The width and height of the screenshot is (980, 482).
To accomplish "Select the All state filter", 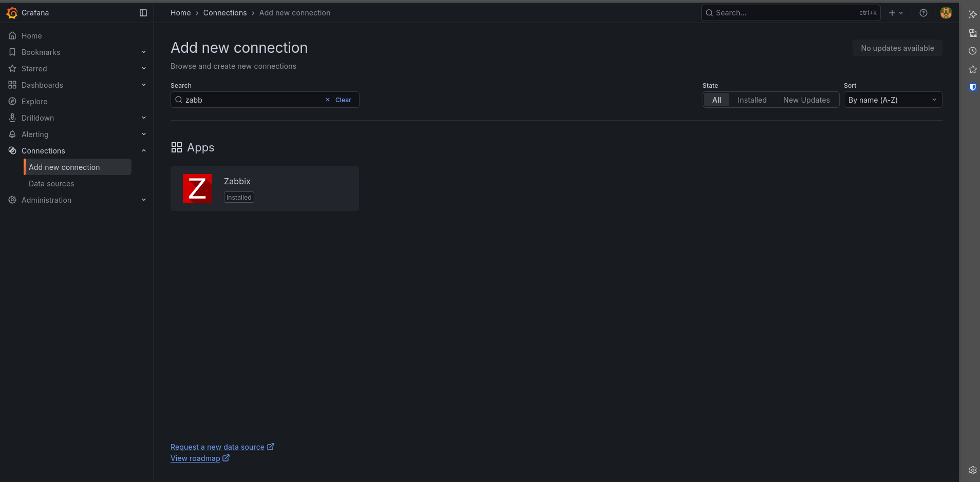I will pos(717,100).
